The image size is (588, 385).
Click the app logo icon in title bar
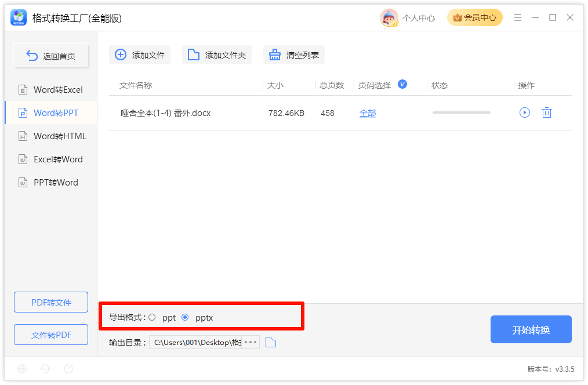coord(19,17)
